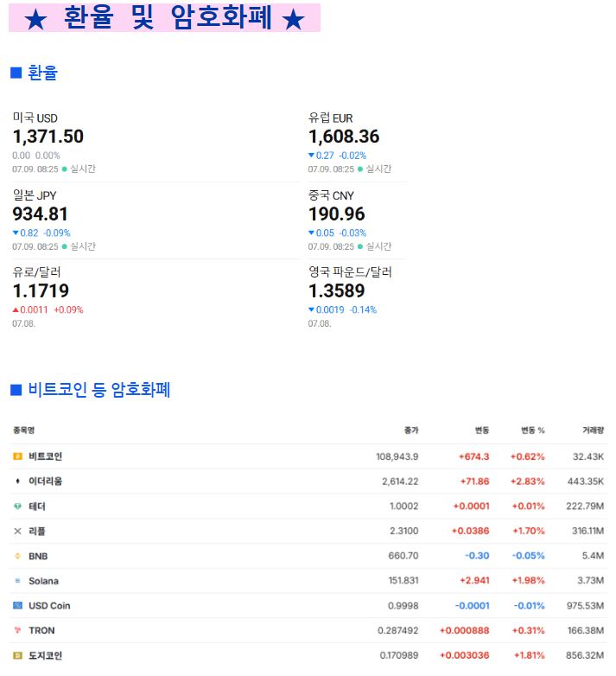Click the Dogecoin volume 856.32M
Viewport: 616px width, 676px height.
pyautogui.click(x=585, y=655)
